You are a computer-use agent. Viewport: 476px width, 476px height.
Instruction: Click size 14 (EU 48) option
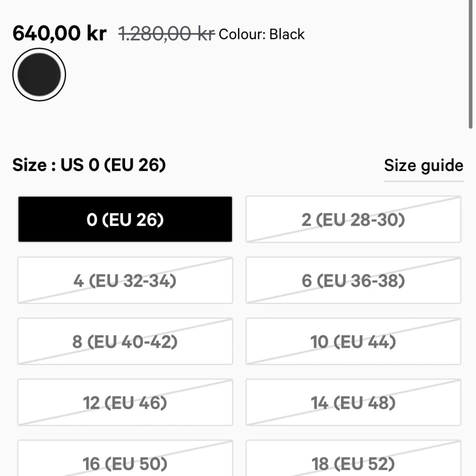[x=353, y=402]
